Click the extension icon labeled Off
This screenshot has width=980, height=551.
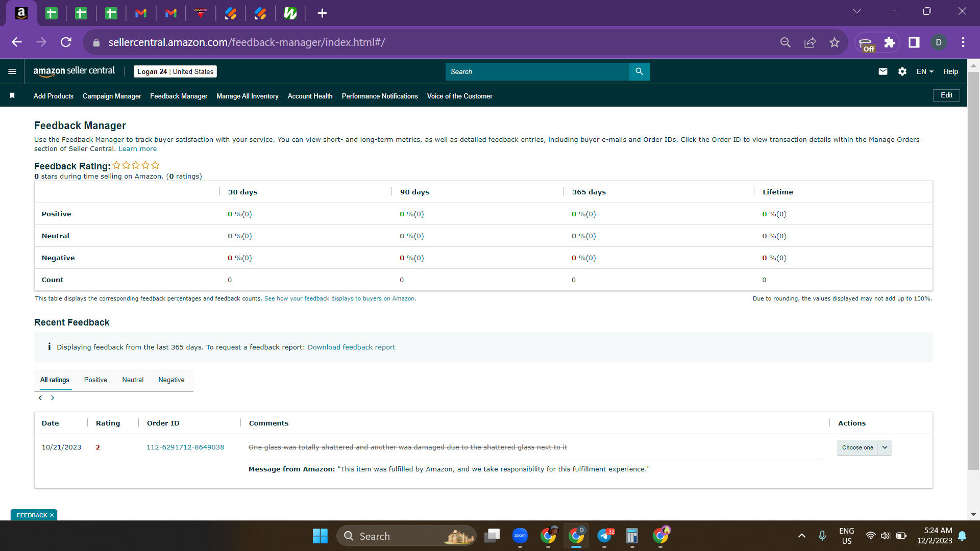[x=866, y=44]
